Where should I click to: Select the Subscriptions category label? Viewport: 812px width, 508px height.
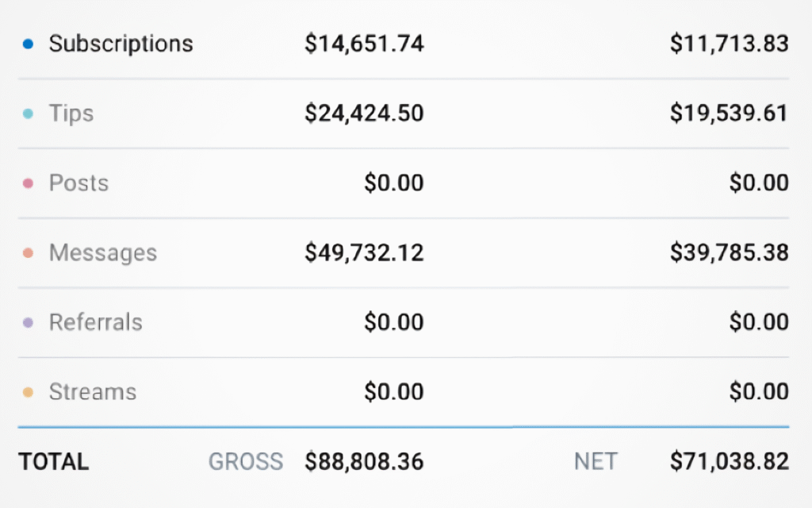(x=121, y=44)
